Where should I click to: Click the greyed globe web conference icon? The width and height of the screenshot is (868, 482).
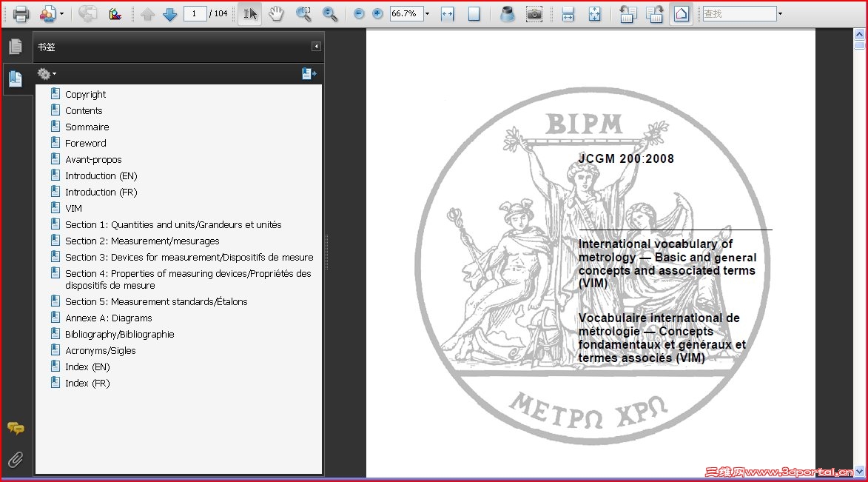[x=87, y=14]
